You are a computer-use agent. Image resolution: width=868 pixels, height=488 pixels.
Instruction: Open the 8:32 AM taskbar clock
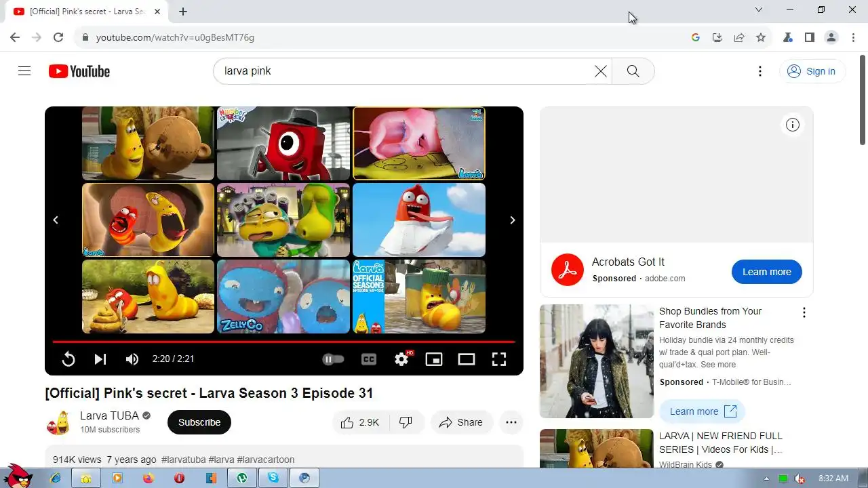pyautogui.click(x=833, y=479)
